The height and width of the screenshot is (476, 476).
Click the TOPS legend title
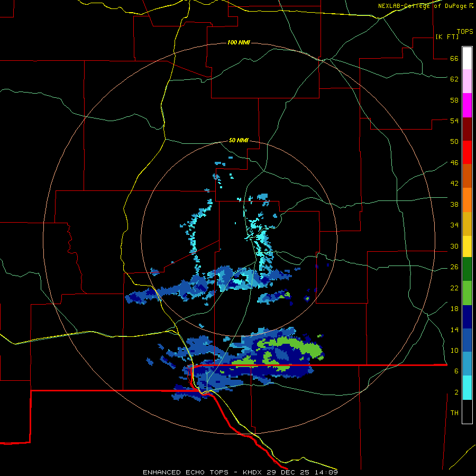tap(465, 31)
